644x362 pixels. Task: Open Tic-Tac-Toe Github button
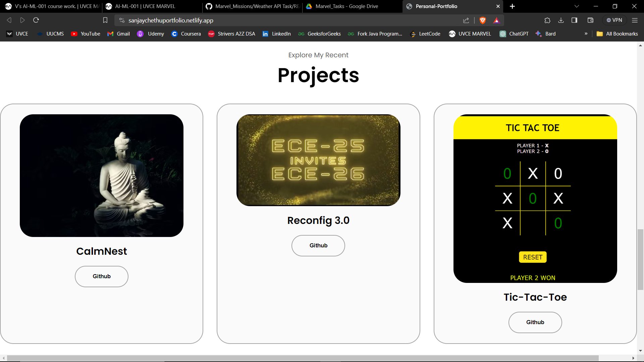tap(535, 322)
